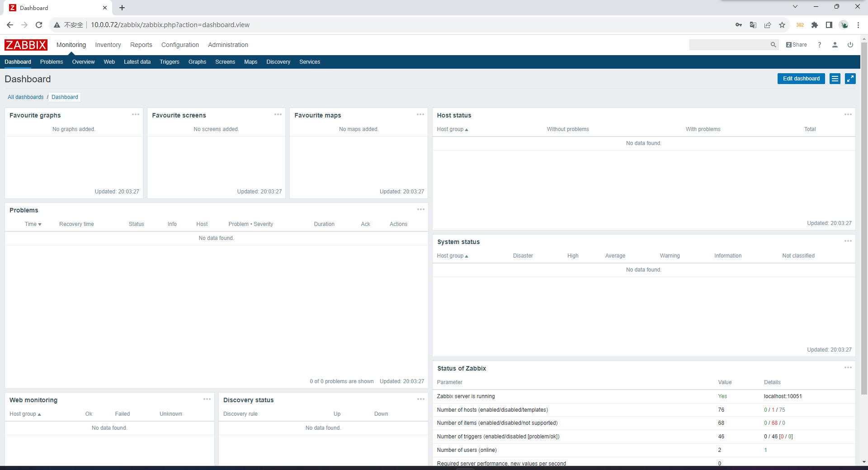Image resolution: width=868 pixels, height=470 pixels.
Task: Click the browser address bar URL
Action: (170, 25)
